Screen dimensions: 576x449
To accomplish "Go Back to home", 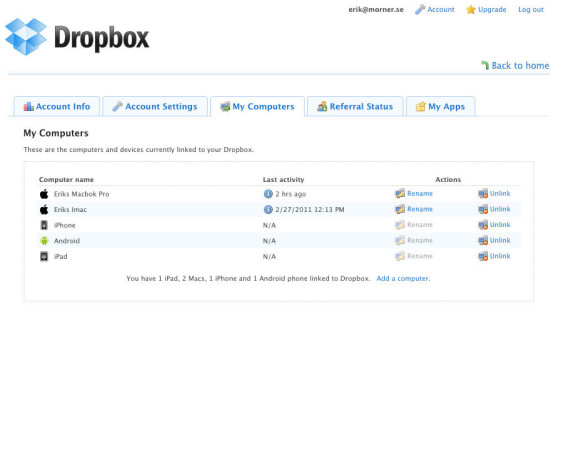I will [x=520, y=66].
